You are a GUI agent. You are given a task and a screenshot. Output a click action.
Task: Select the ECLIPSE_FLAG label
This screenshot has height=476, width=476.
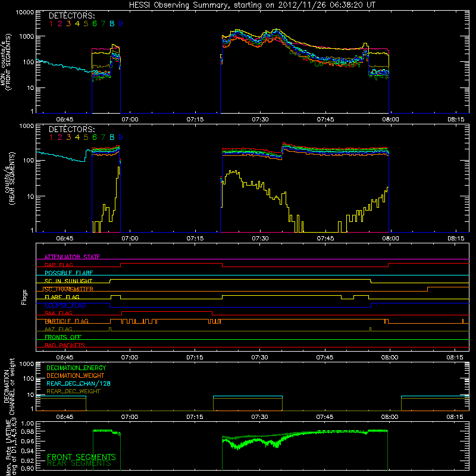tap(65, 305)
